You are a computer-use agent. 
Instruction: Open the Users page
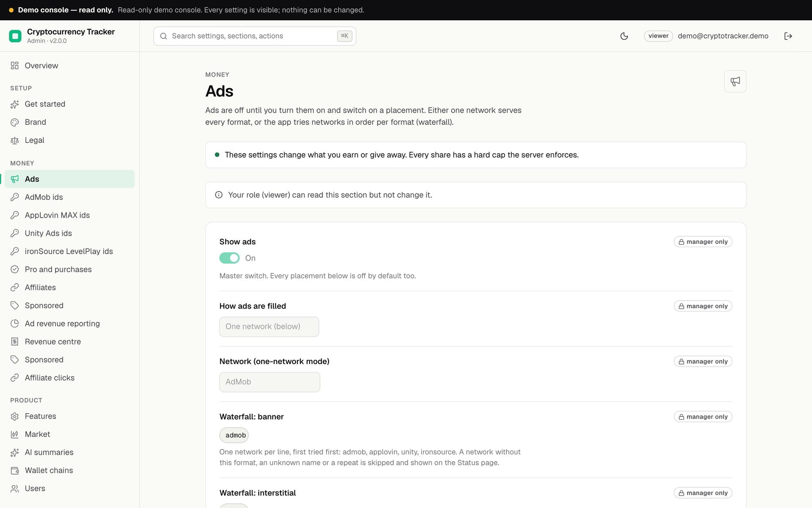coord(70,489)
